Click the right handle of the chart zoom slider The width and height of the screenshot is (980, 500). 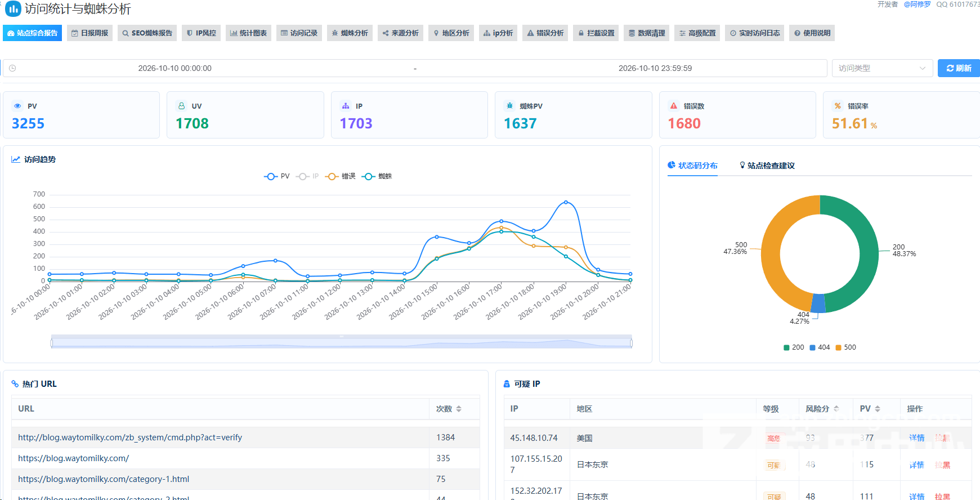point(632,342)
